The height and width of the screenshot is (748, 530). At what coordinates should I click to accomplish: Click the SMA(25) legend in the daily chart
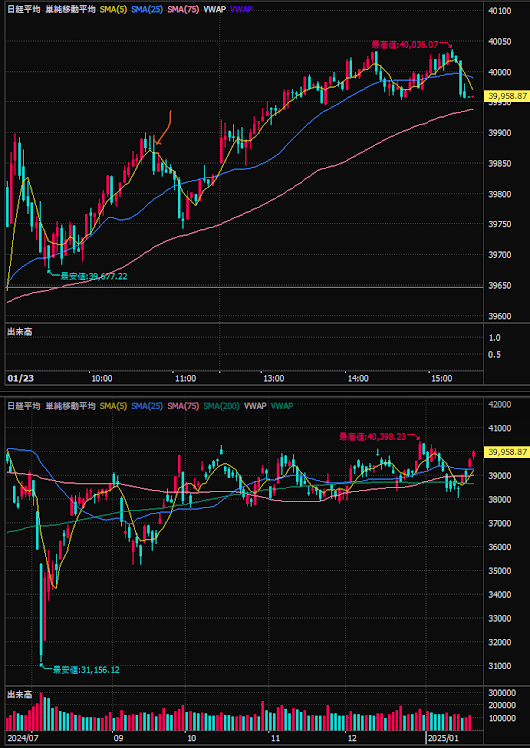coord(148,406)
